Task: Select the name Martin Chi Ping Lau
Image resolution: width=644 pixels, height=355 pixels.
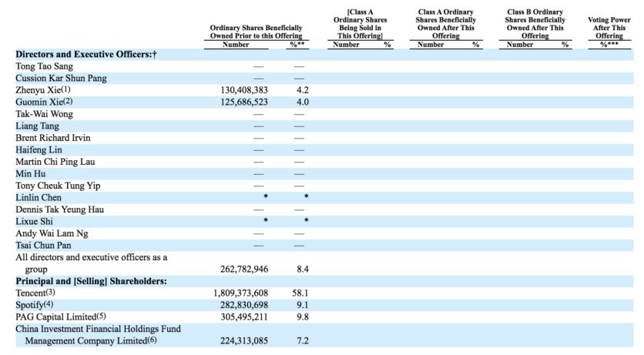Action: 55,162
